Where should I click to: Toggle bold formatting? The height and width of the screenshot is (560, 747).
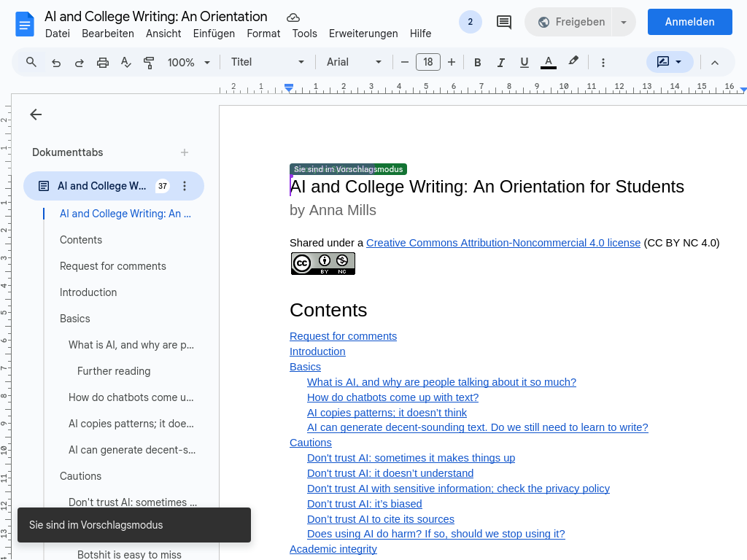[477, 63]
